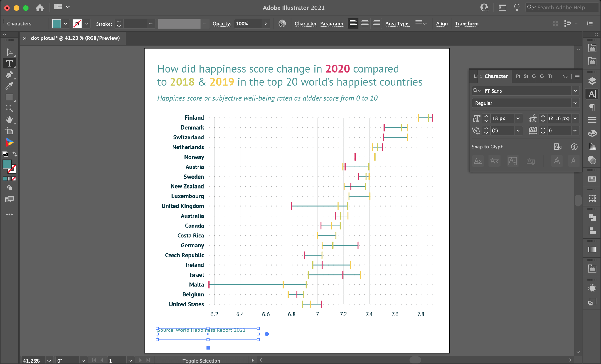601x364 pixels.
Task: Enable right-align paragraph formatting
Action: pyautogui.click(x=376, y=23)
